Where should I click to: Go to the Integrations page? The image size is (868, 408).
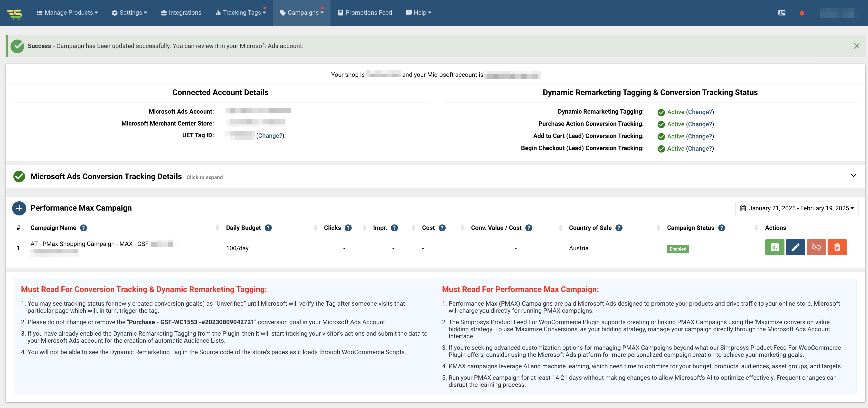[x=181, y=12]
